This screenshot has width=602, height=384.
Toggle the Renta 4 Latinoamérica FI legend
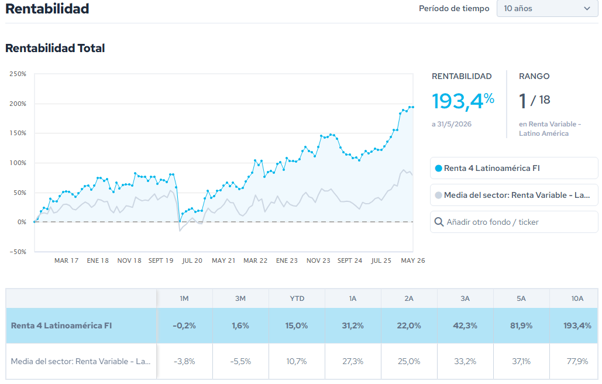tap(514, 168)
